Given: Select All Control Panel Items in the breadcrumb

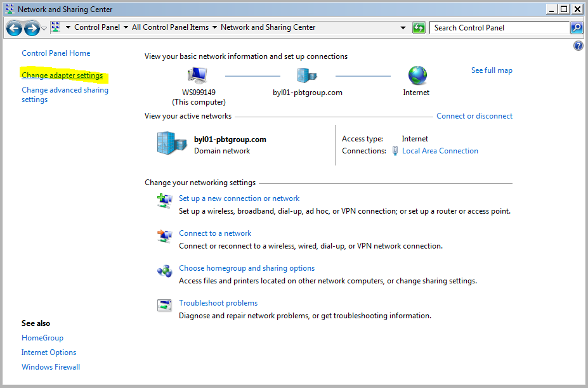Looking at the screenshot, I should tap(171, 27).
